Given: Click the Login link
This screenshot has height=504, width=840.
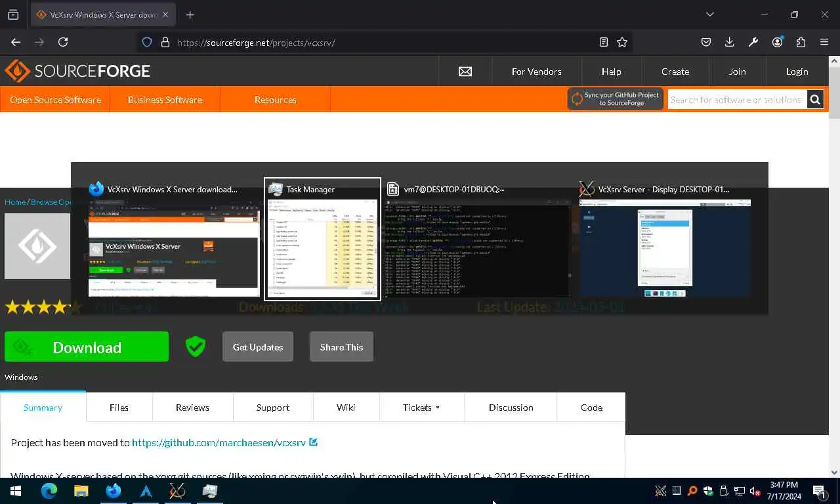Looking at the screenshot, I should [x=797, y=72].
